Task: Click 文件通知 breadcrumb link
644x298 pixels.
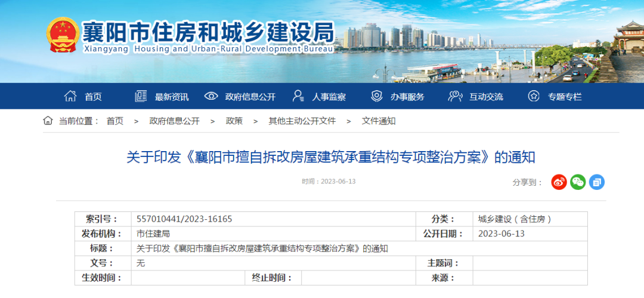Action: (379, 121)
